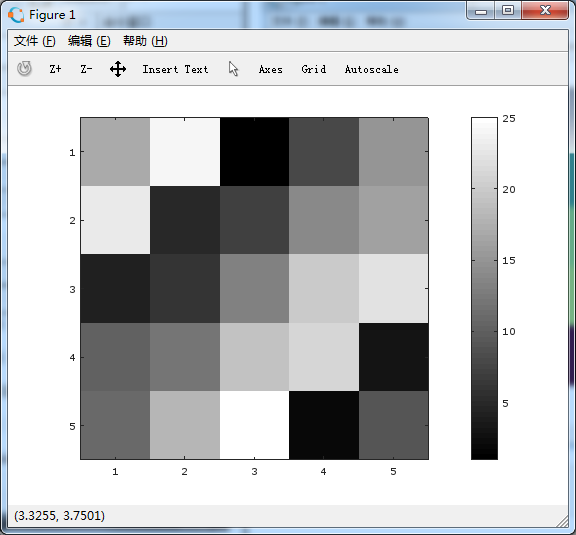This screenshot has width=576, height=535.
Task: Toggle Axes display
Action: point(271,69)
